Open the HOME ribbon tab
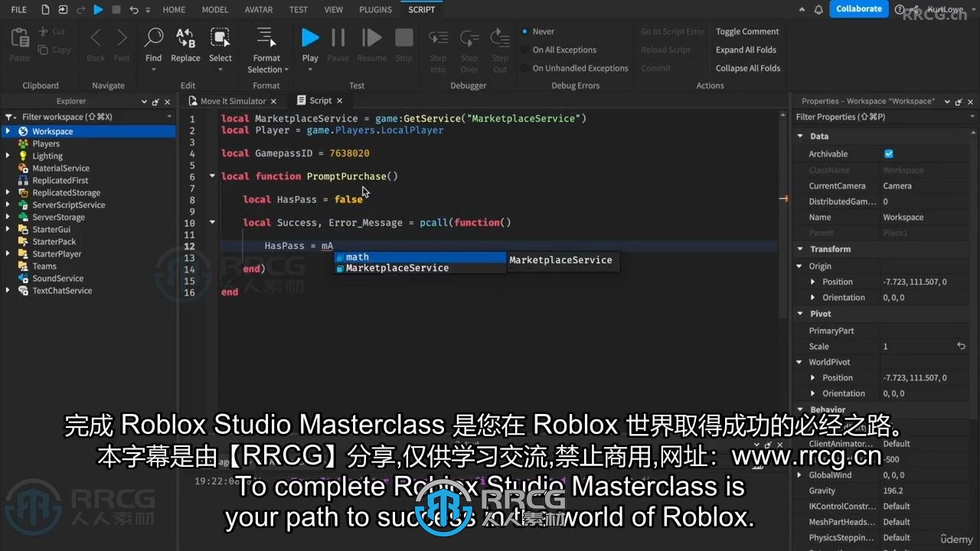 (x=174, y=9)
